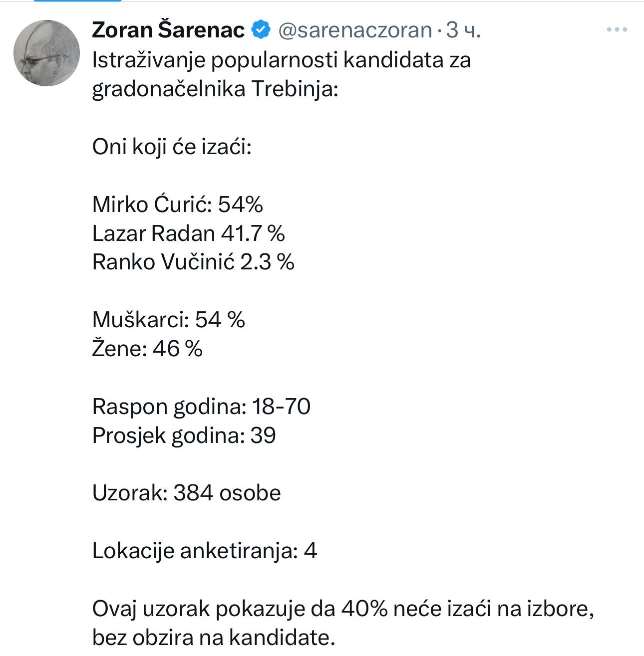Click the @sarenaczoran handle
644x656 pixels.
[354, 30]
